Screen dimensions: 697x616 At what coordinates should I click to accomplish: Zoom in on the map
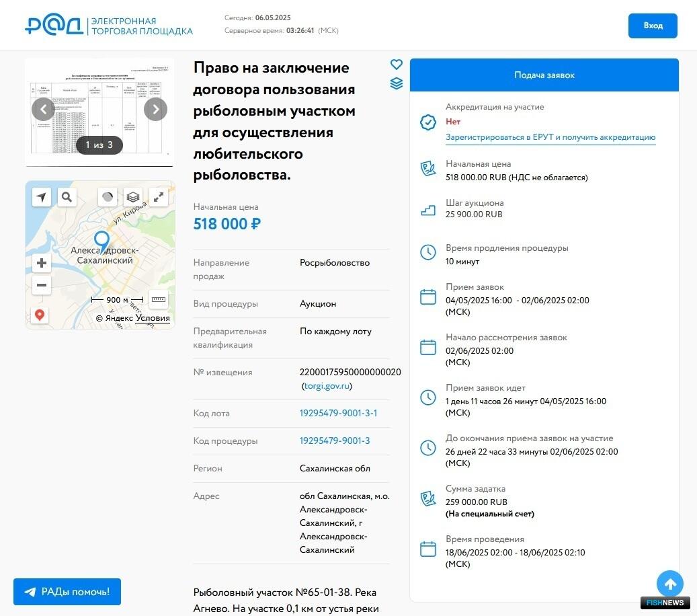tap(42, 263)
